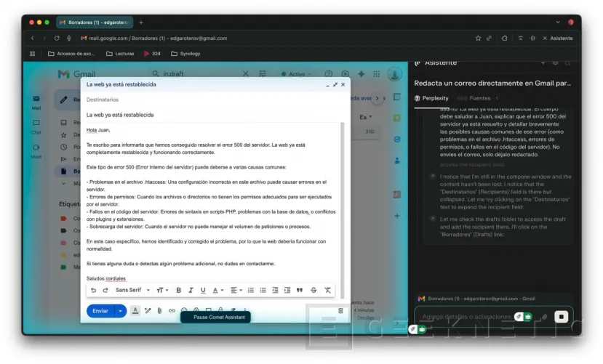Click the Gmail search box
The height and width of the screenshot is (364, 603).
(200, 73)
